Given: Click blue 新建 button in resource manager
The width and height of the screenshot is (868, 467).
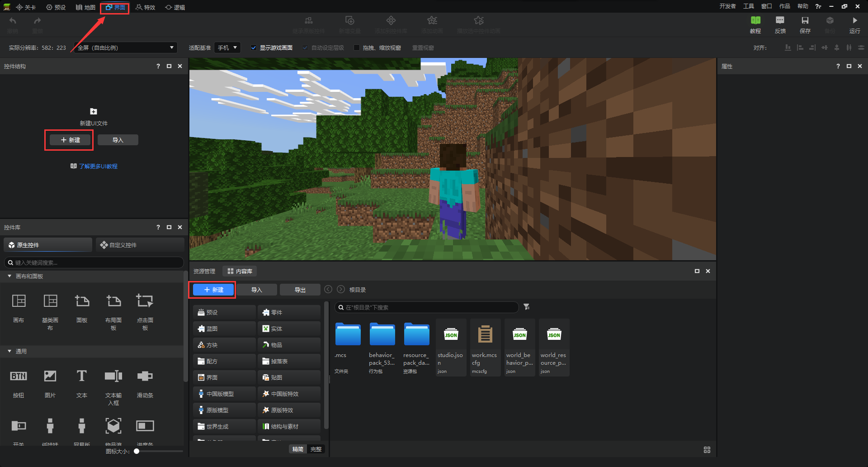Looking at the screenshot, I should pyautogui.click(x=213, y=290).
